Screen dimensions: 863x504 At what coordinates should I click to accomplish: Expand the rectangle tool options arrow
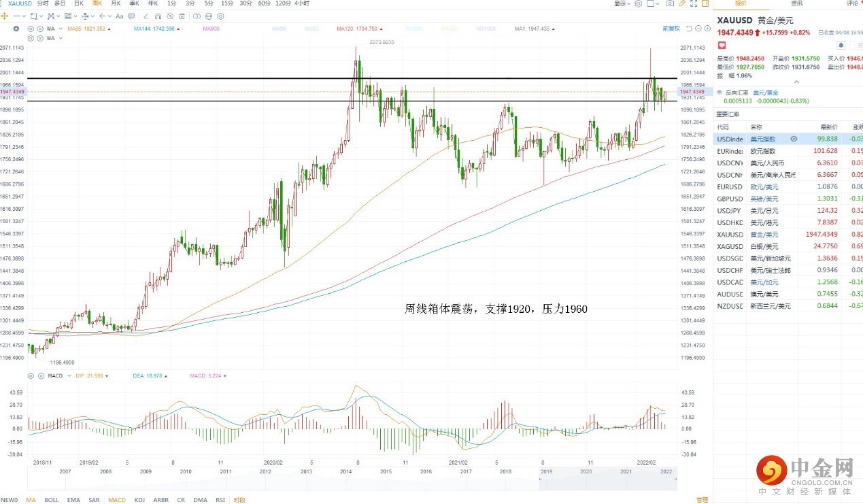click(x=41, y=16)
